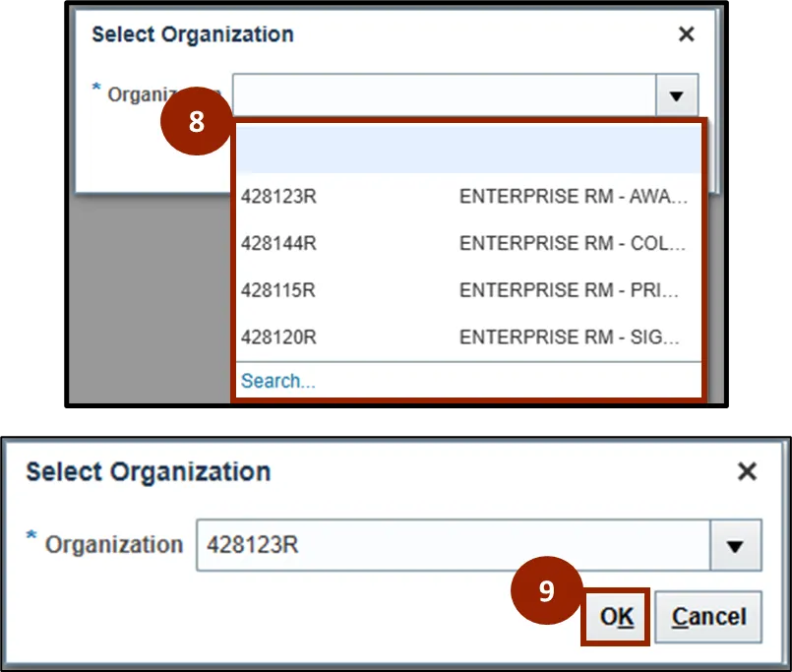Click the Cancel button

click(x=708, y=617)
